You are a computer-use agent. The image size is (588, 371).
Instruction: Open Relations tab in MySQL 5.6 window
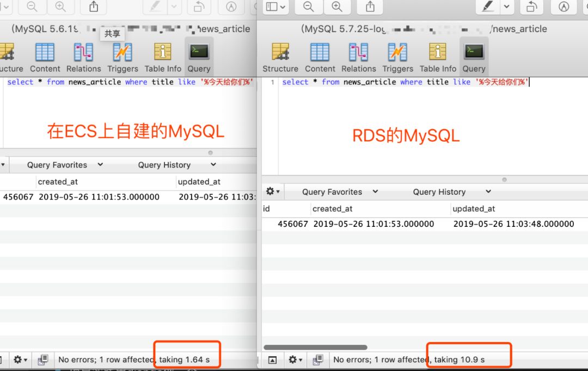click(x=84, y=57)
